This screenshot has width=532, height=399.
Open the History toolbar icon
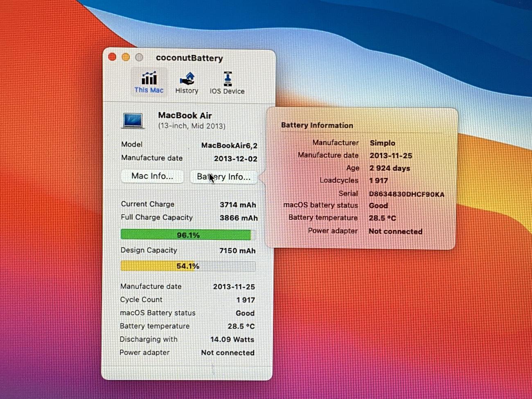tap(187, 83)
